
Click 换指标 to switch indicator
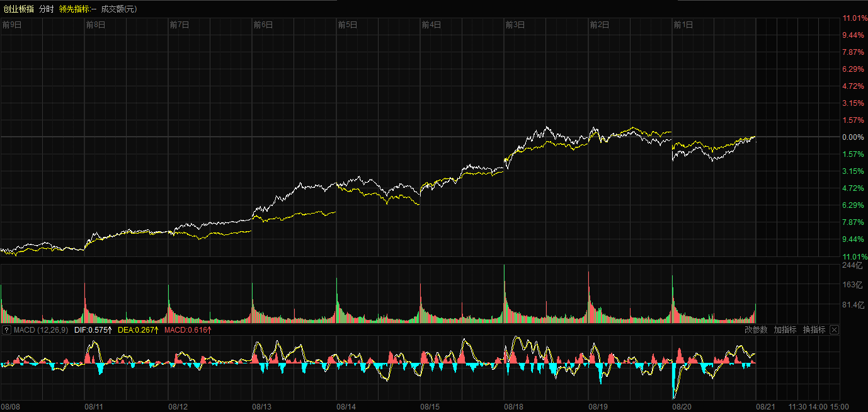click(814, 330)
